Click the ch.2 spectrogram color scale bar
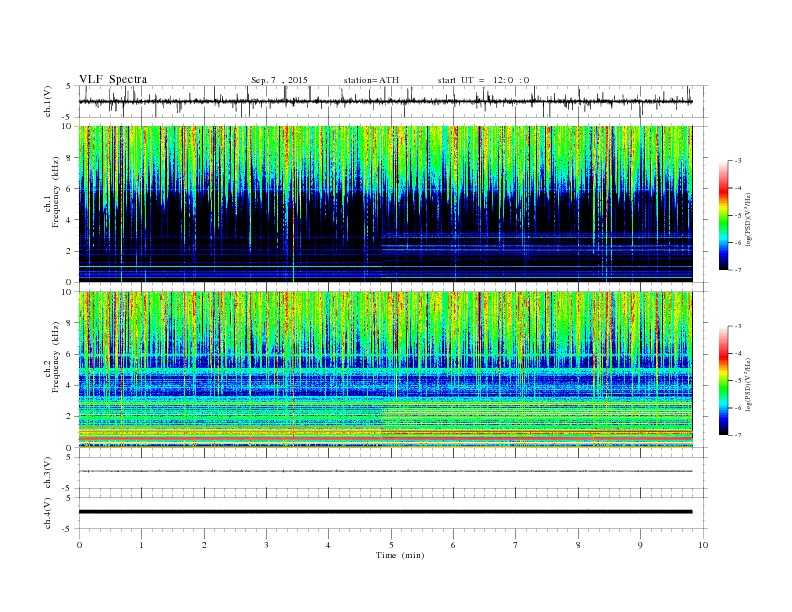 [x=723, y=381]
